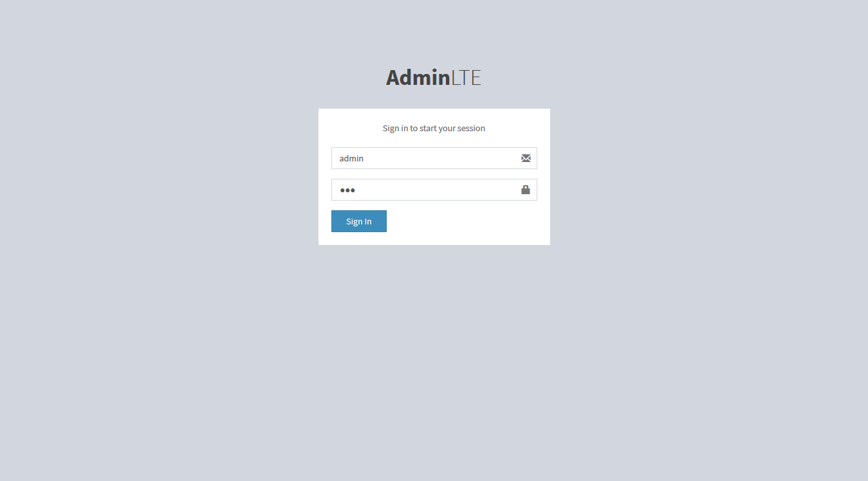Viewport: 868px width, 481px height.
Task: Place cursor on the 'admin' text entry
Action: tap(351, 158)
